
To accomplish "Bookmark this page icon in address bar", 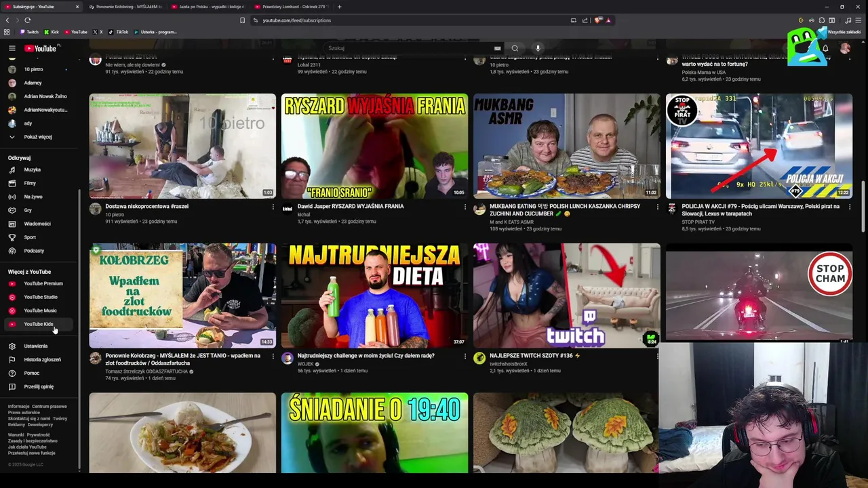I will coord(242,20).
